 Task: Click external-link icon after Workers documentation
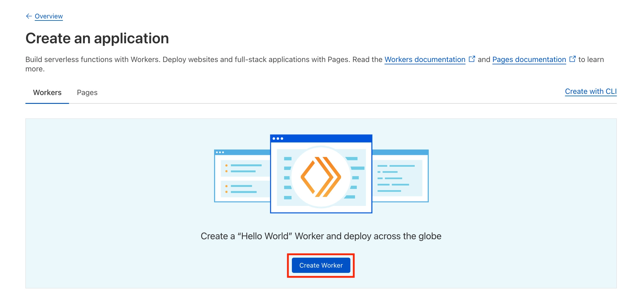coord(472,59)
